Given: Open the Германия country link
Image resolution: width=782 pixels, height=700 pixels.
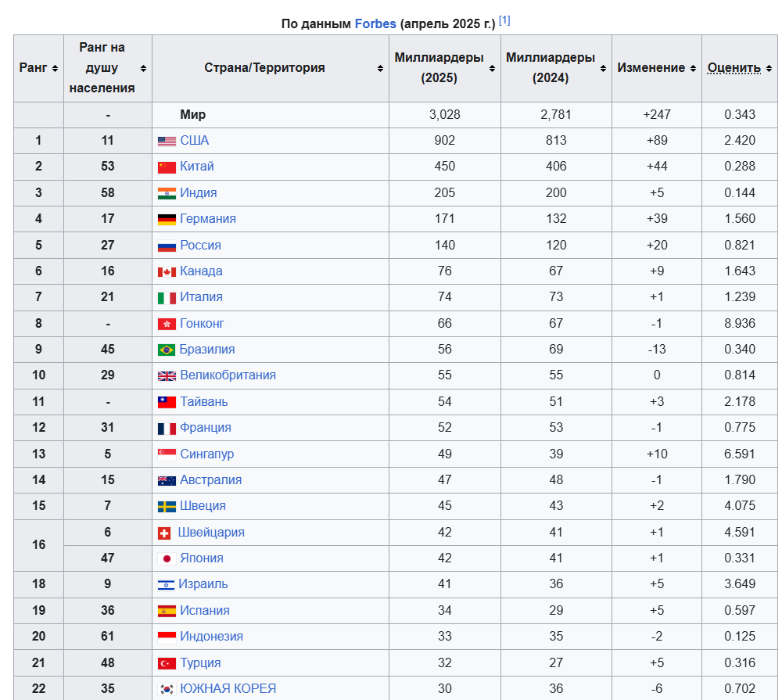Looking at the screenshot, I should pyautogui.click(x=208, y=219).
